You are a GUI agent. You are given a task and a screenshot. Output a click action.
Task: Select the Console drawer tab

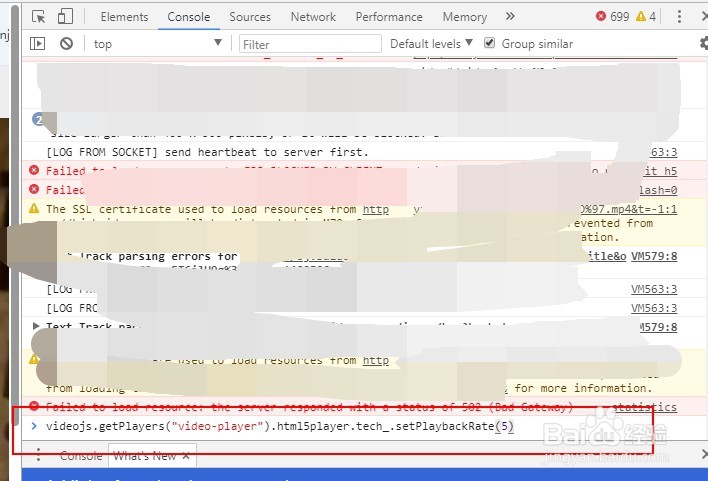click(x=81, y=456)
